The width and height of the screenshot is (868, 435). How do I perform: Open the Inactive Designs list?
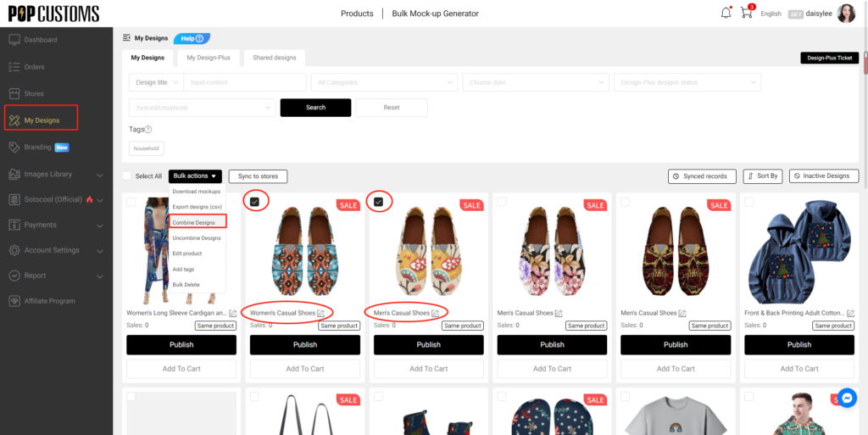pyautogui.click(x=824, y=176)
